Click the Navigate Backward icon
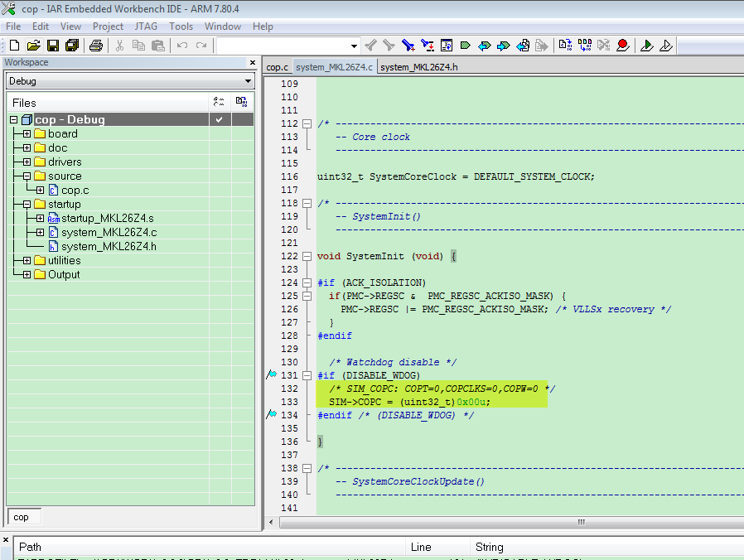This screenshot has width=744, height=560. tap(523, 46)
